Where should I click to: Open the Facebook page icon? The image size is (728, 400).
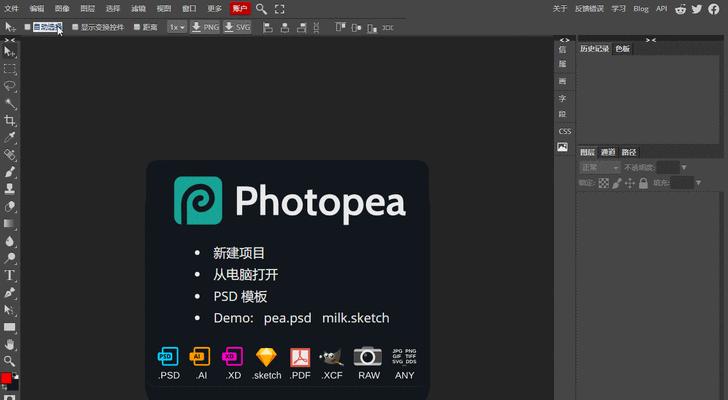pos(714,9)
